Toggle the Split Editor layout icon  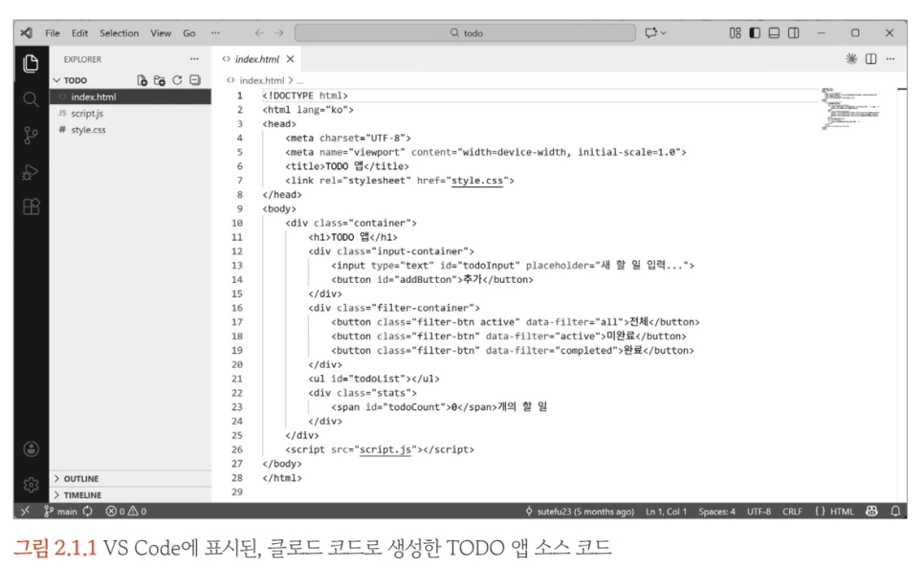click(870, 57)
